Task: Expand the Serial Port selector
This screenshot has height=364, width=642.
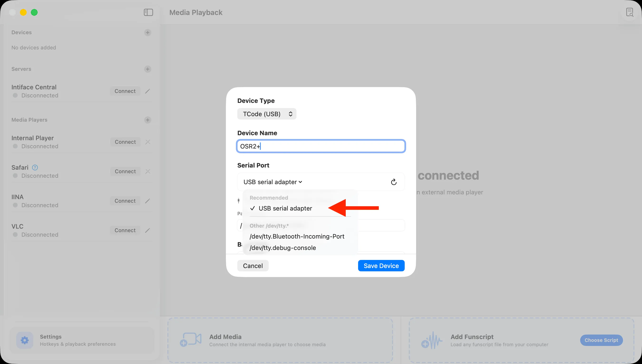Action: 273,182
